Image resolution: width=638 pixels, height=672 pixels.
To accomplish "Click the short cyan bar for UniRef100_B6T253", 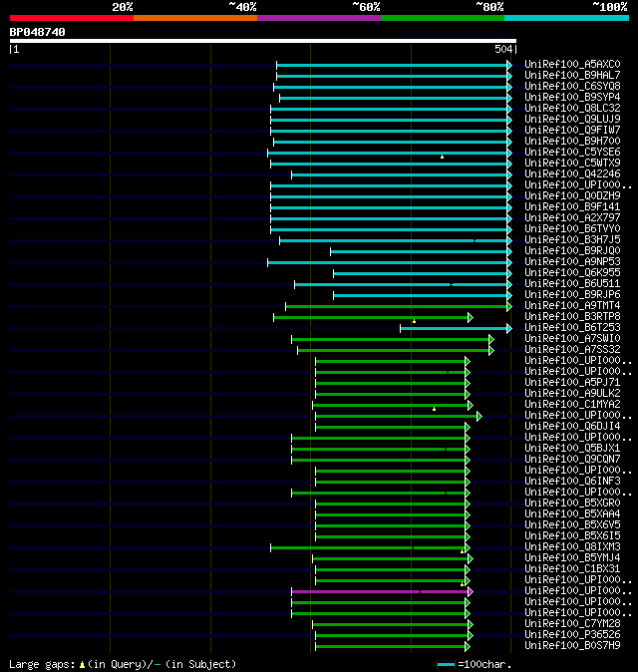I will point(455,328).
